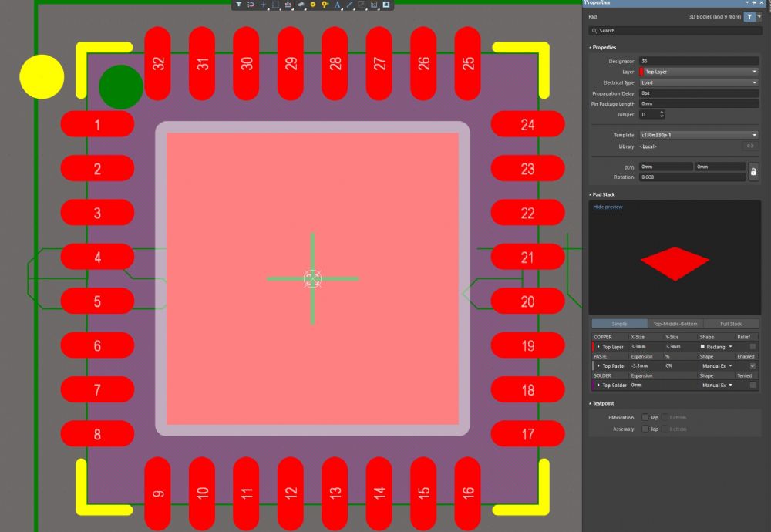Toggle the padlock icon beside X/Y fields
The height and width of the screenshot is (532, 771).
(x=753, y=171)
